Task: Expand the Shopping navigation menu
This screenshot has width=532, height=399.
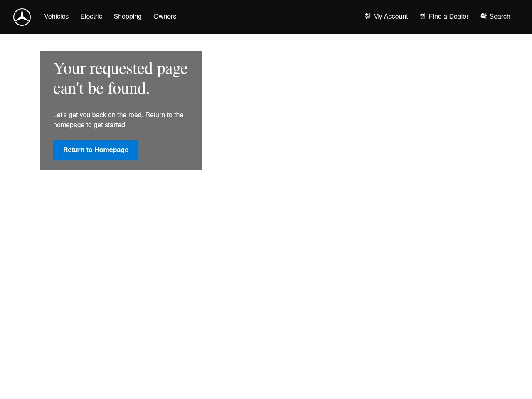Action: coord(128,17)
